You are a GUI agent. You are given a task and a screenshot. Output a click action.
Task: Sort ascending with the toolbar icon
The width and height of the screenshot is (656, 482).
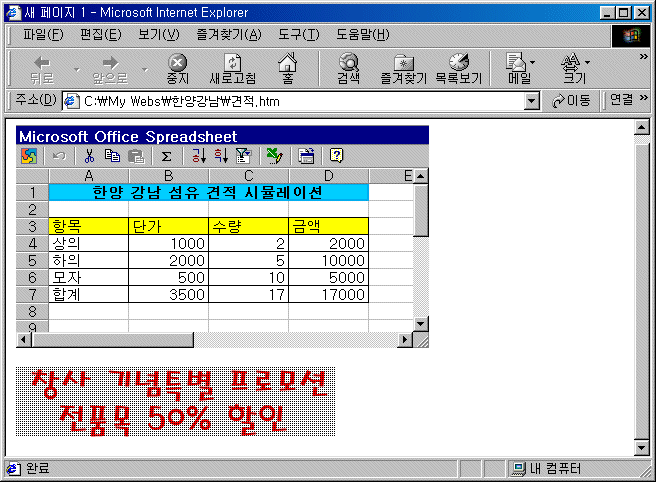click(x=199, y=156)
